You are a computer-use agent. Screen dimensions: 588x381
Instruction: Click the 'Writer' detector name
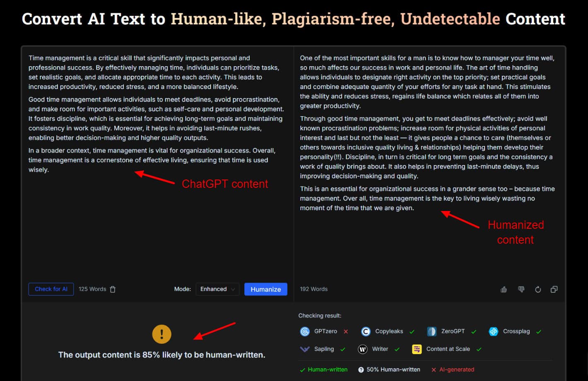click(x=380, y=349)
